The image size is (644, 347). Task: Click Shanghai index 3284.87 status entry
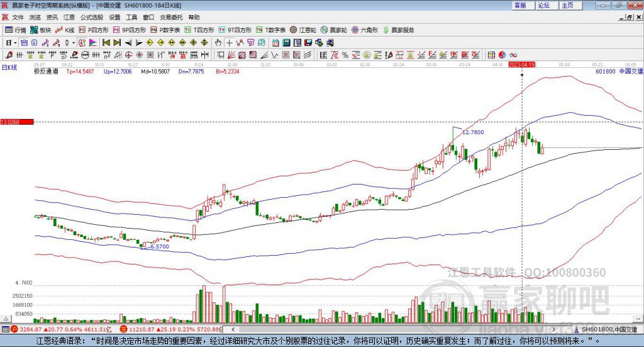coord(61,329)
